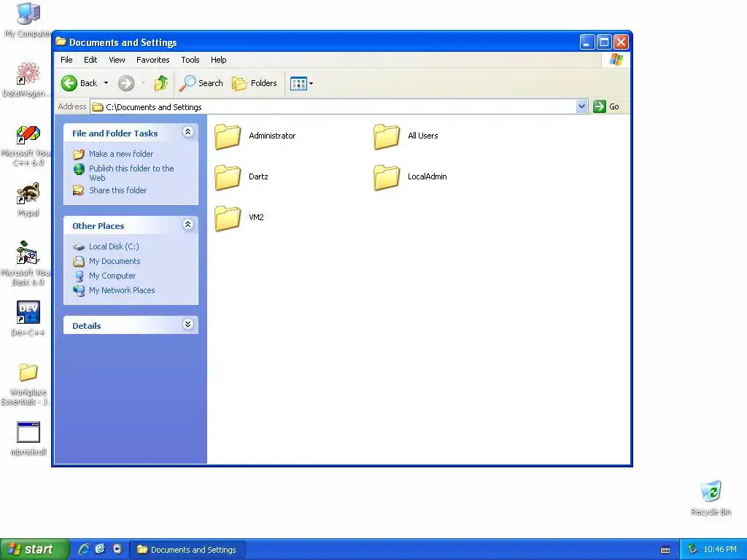The image size is (747, 560).
Task: Click the system tray clock
Action: coord(720,550)
